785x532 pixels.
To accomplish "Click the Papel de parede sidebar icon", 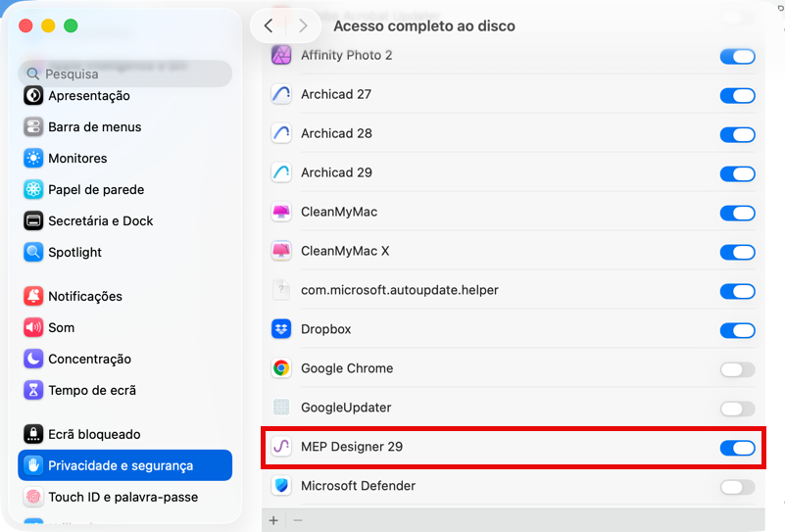I will [x=33, y=189].
